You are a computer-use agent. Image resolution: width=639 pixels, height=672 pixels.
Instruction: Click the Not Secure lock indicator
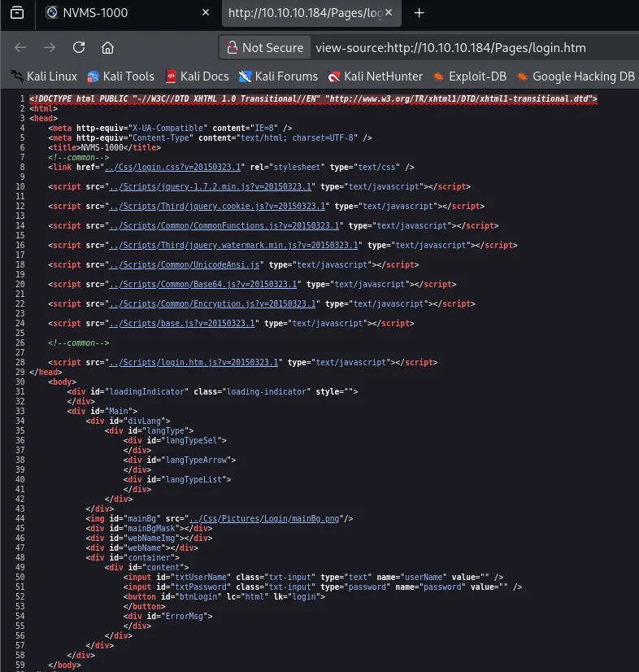pos(265,47)
